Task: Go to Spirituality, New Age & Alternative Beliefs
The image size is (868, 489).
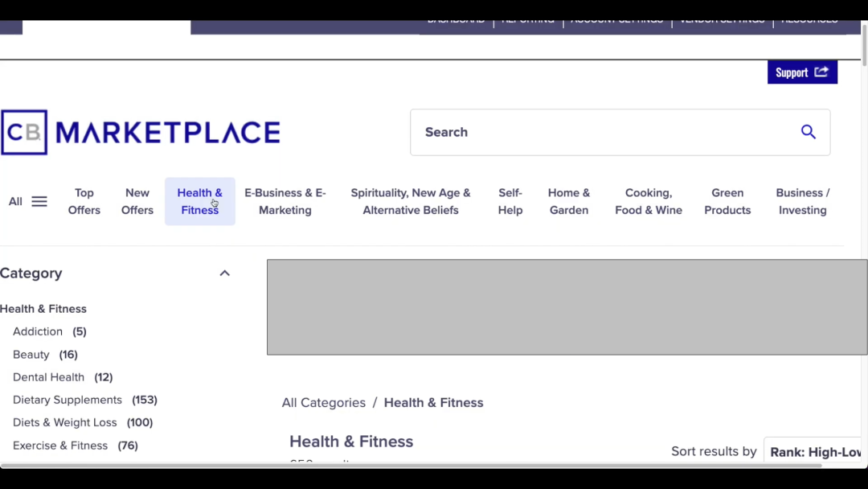Action: point(410,201)
